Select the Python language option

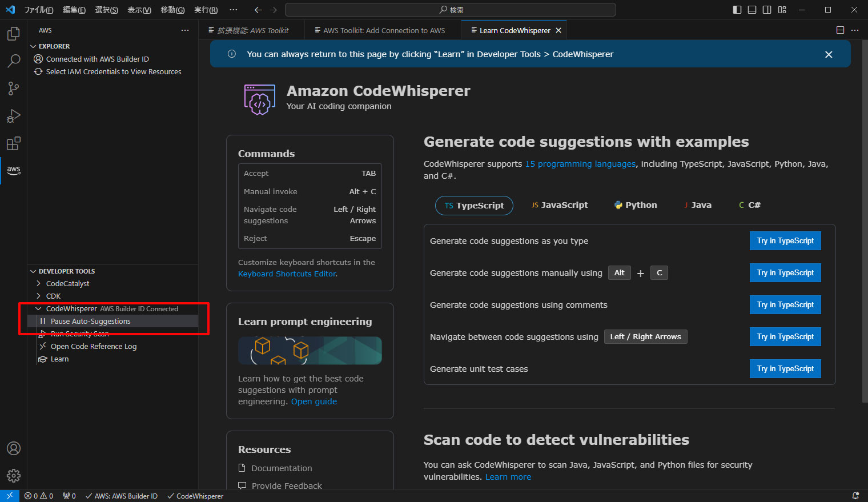coord(636,205)
